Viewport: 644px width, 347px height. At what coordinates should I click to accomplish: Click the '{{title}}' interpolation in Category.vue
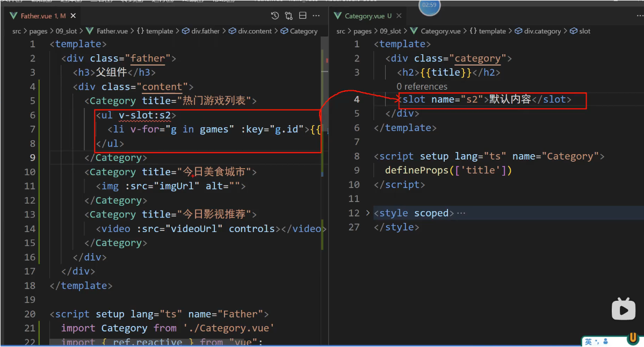click(446, 73)
